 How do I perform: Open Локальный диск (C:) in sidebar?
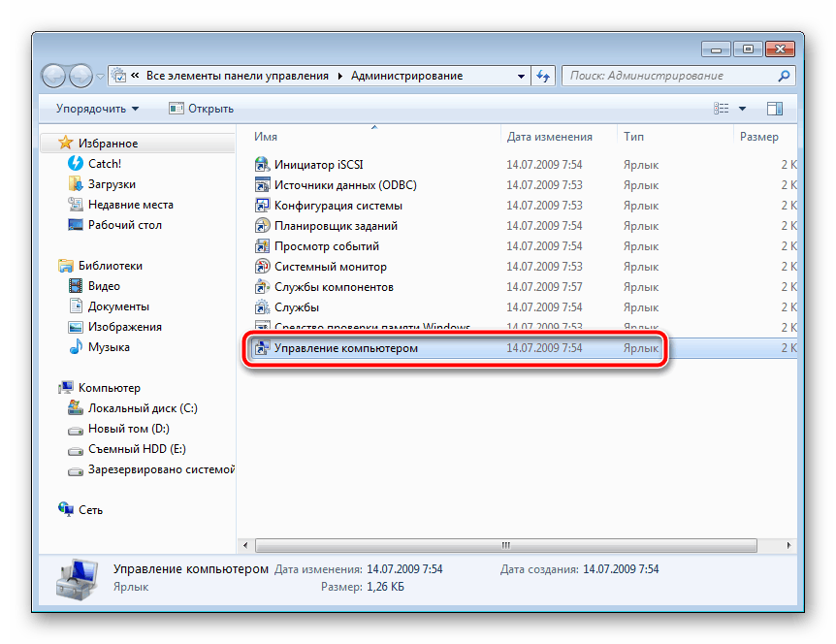pos(143,408)
